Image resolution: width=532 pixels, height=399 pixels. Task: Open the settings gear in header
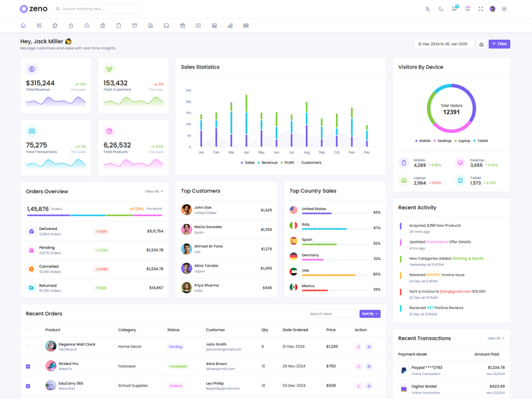[x=504, y=9]
